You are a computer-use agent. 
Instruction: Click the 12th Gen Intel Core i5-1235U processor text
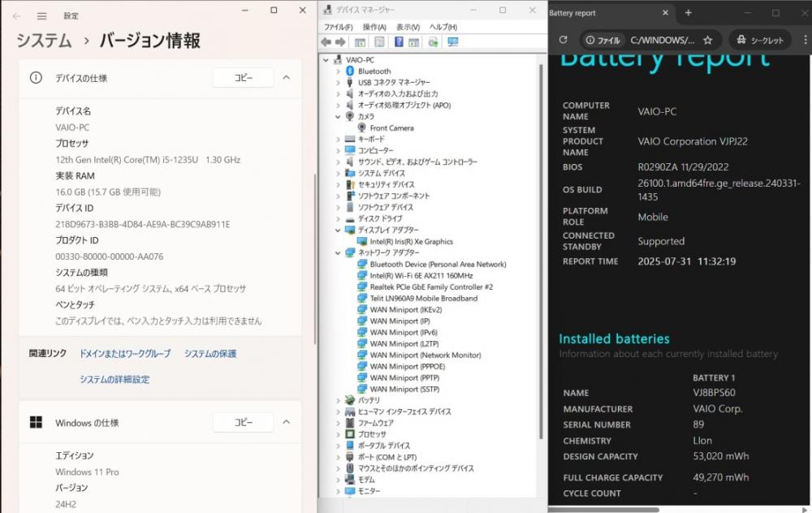click(x=148, y=160)
